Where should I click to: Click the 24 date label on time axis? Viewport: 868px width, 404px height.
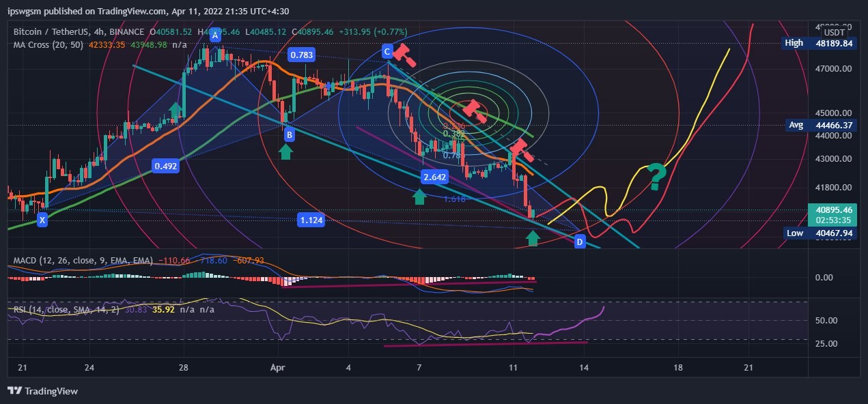89,367
